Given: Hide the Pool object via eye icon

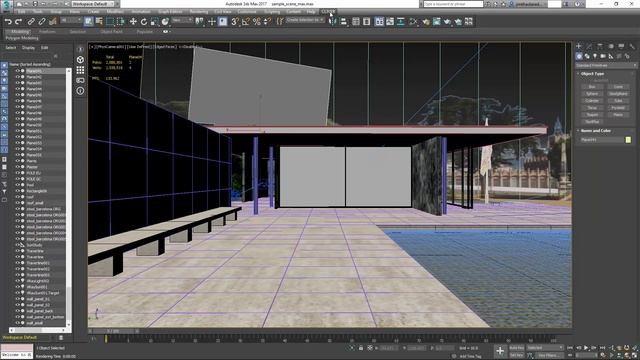Looking at the screenshot, I should click(18, 185).
